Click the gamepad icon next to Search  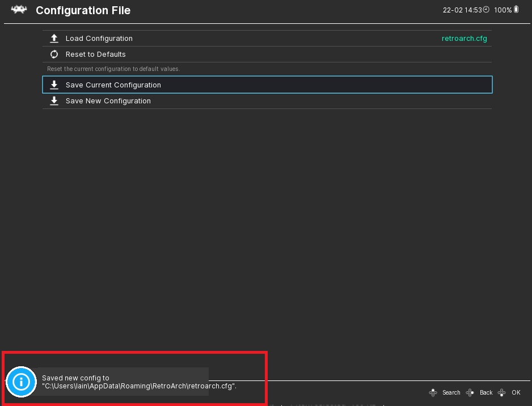(x=433, y=393)
